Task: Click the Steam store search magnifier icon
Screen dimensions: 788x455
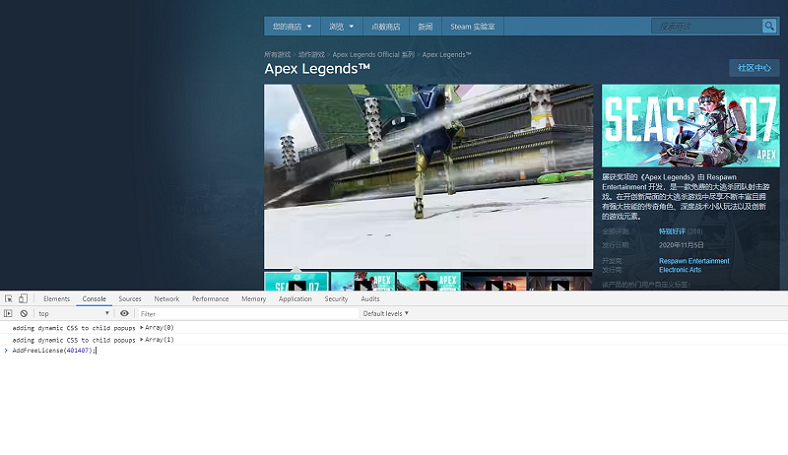Action: (x=769, y=26)
